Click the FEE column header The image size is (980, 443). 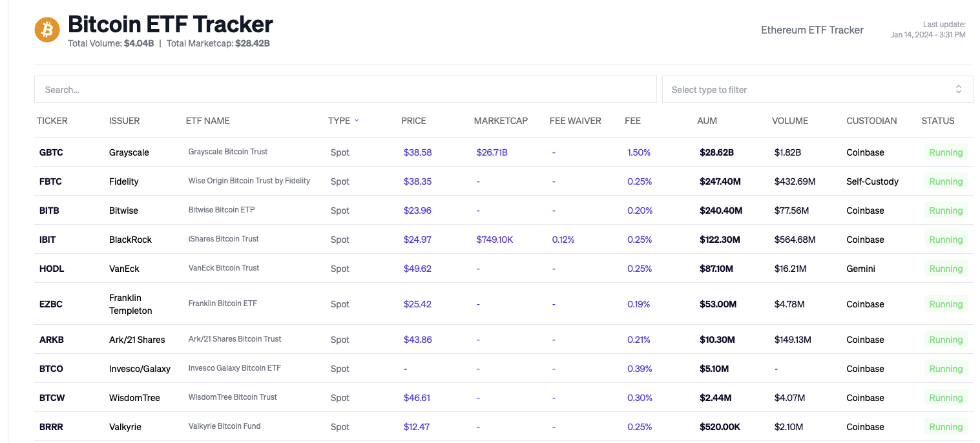632,121
